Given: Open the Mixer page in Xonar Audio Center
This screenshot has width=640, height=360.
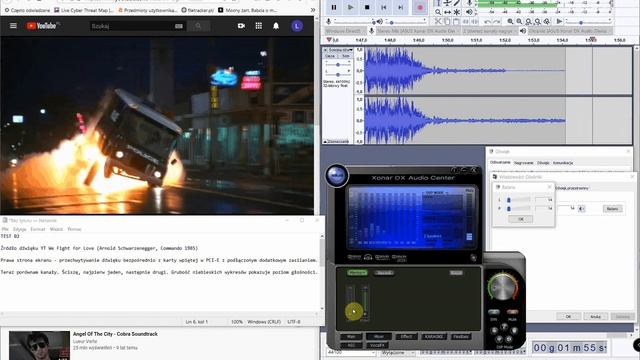Looking at the screenshot, I should (378, 336).
